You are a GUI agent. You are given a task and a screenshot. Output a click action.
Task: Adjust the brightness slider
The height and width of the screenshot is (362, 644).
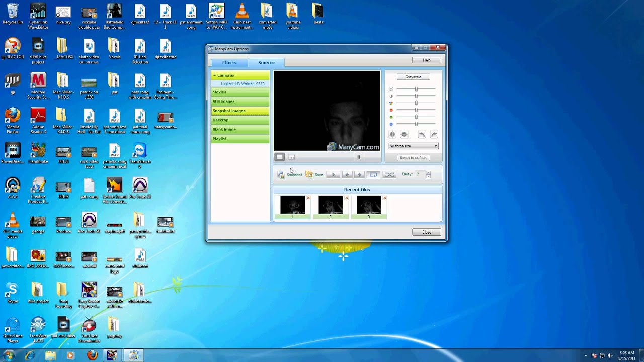[416, 89]
